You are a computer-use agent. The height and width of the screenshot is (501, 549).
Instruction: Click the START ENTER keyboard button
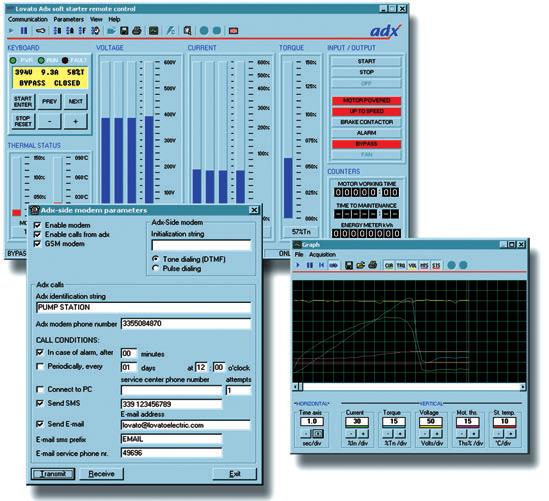point(23,102)
